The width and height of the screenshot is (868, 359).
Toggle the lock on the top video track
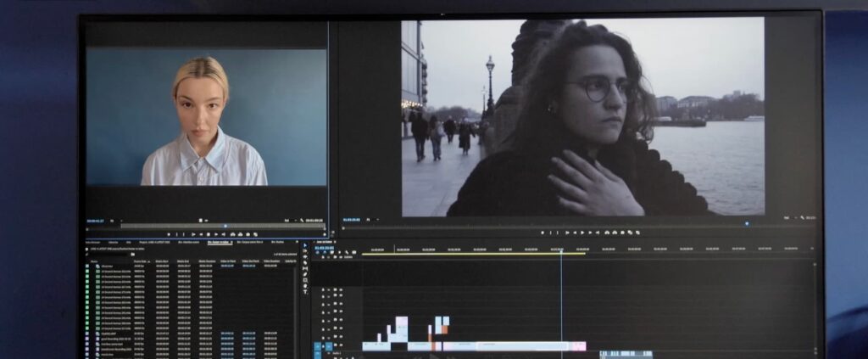324,290
